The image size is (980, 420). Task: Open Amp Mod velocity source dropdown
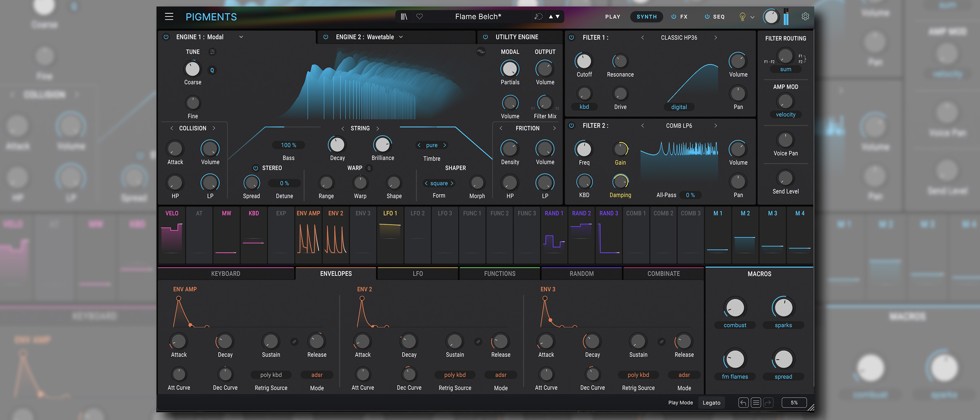[786, 115]
